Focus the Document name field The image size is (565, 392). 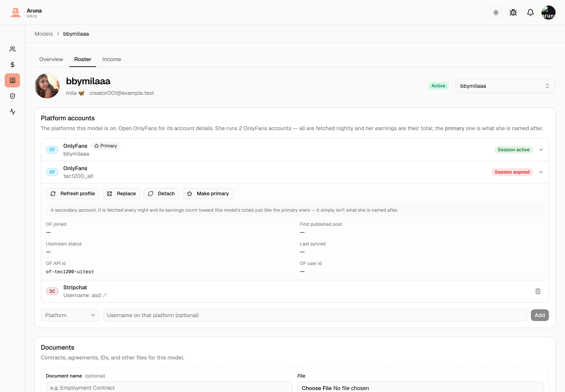tap(169, 387)
